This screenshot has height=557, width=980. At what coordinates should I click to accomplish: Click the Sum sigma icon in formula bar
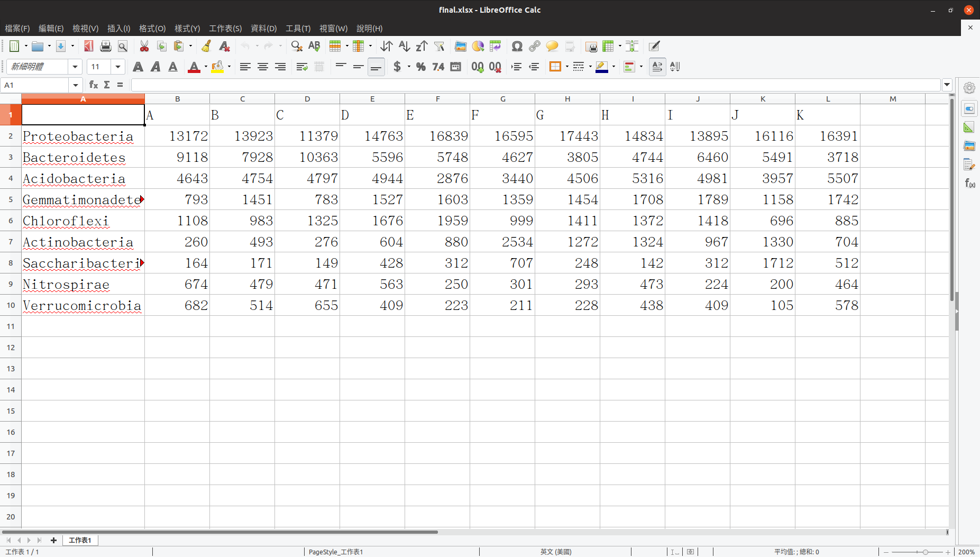tap(107, 85)
